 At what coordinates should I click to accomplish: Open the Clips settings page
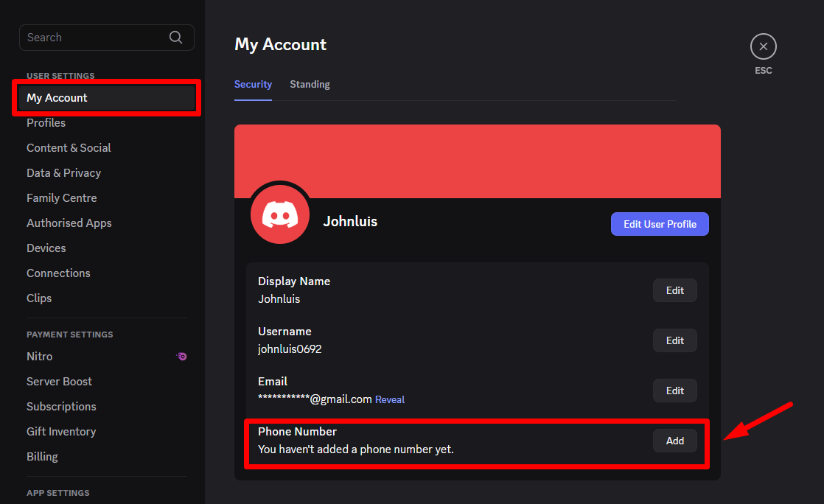coord(39,298)
